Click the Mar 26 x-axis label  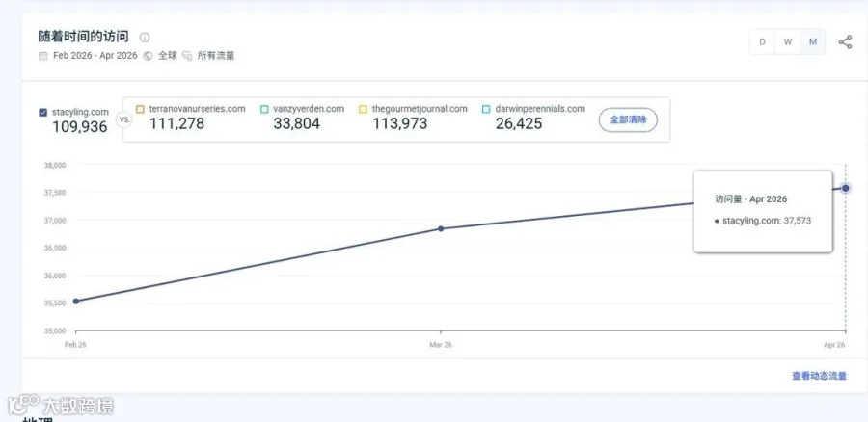pos(441,345)
